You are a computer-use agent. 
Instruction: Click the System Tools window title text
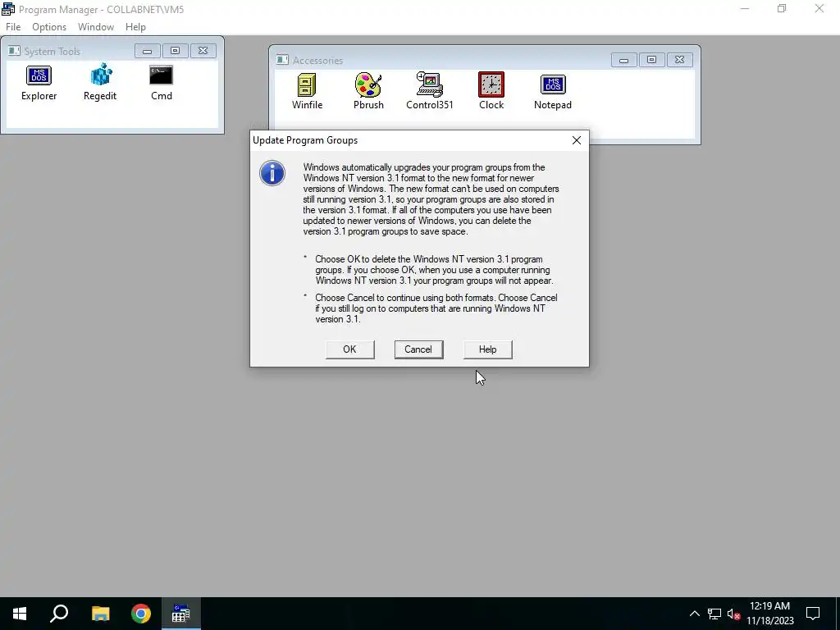click(x=52, y=52)
